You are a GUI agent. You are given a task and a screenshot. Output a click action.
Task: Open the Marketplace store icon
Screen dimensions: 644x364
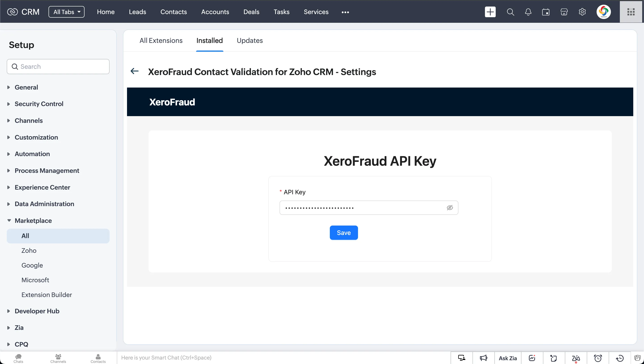coord(564,12)
